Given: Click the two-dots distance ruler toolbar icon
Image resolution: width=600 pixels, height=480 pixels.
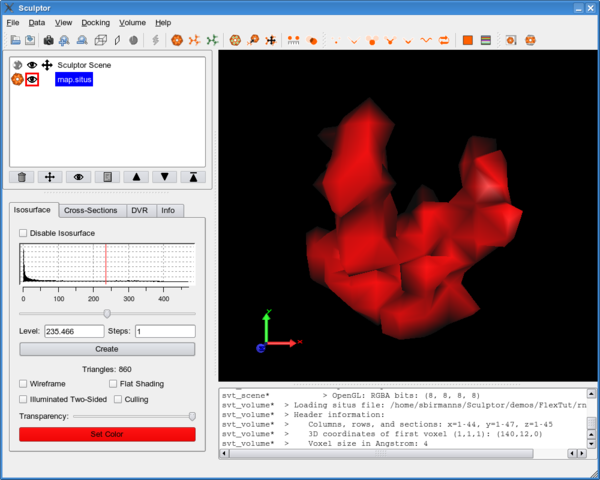Looking at the screenshot, I should point(293,40).
